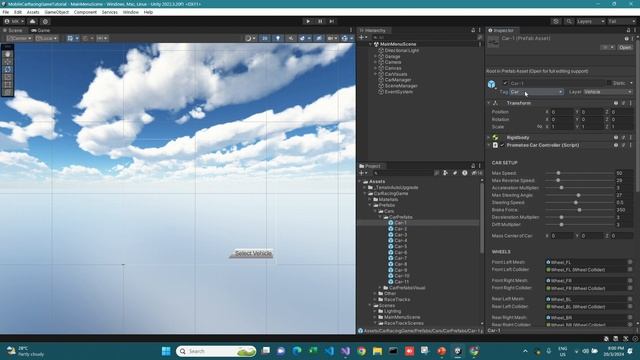This screenshot has width=640, height=360.
Task: Click the Open prefab button in Inspector
Action: (x=625, y=47)
